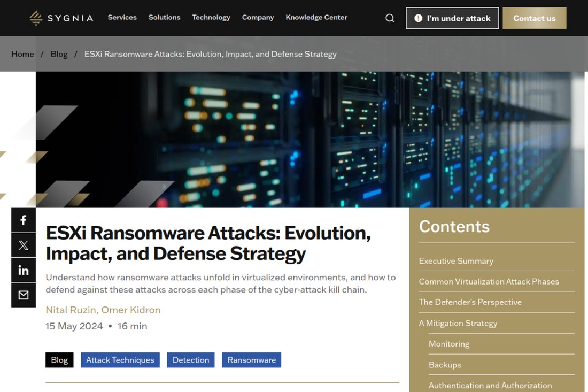This screenshot has height=392, width=588.
Task: Open the Solutions menu
Action: (x=164, y=17)
